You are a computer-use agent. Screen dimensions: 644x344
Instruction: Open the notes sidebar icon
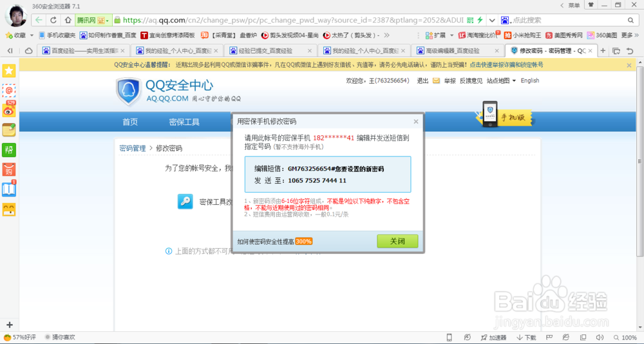[x=9, y=130]
